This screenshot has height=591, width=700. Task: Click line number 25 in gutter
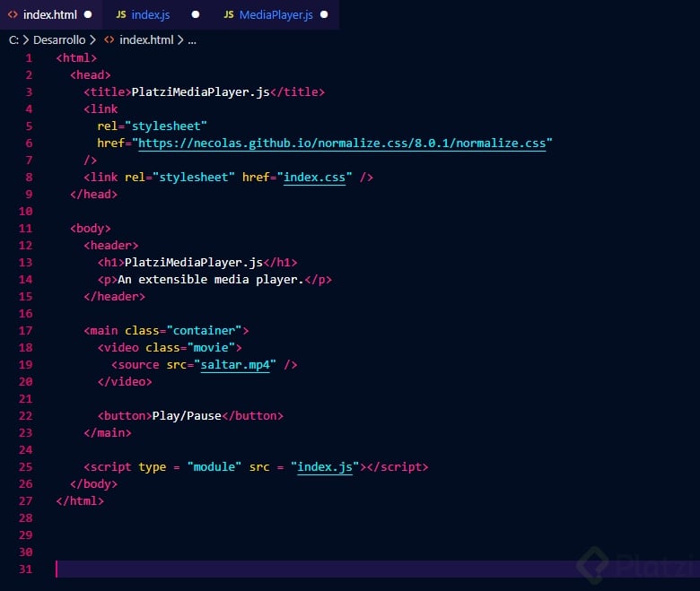click(25, 467)
